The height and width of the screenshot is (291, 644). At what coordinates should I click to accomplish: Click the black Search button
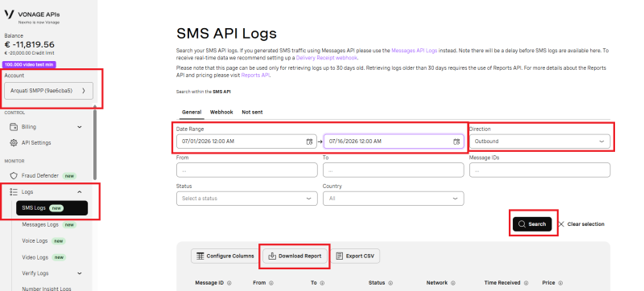(532, 224)
